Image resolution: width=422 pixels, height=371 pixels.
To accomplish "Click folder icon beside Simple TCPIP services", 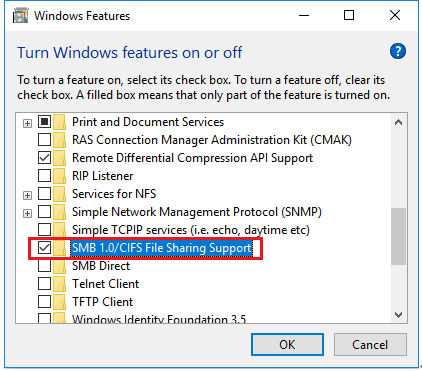I will point(60,230).
